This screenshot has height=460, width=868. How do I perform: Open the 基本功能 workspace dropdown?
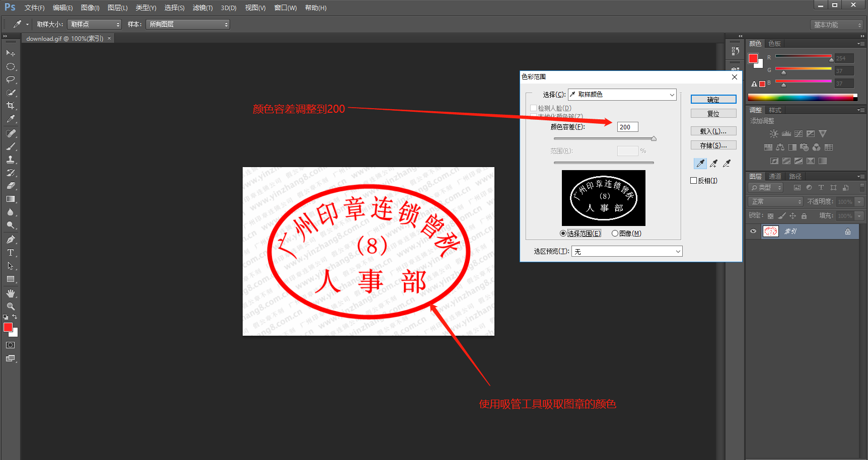pyautogui.click(x=837, y=25)
